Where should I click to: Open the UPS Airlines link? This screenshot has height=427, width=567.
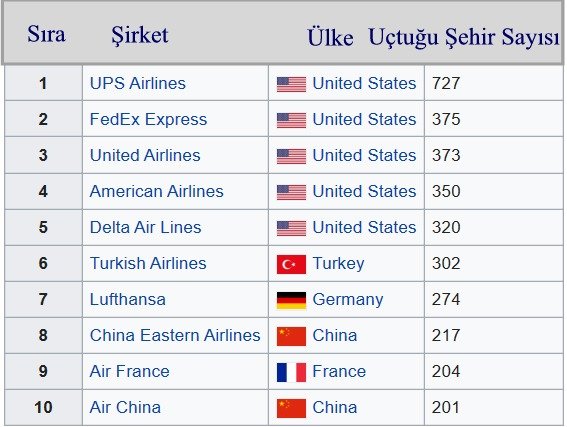(x=137, y=84)
